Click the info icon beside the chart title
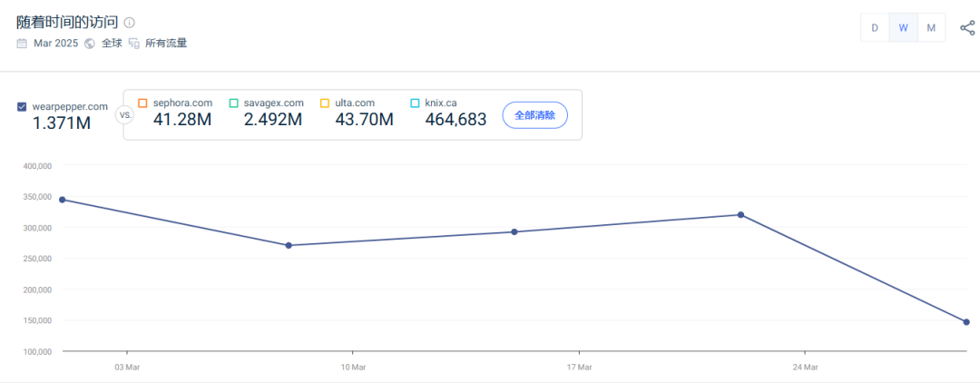This screenshot has width=980, height=383. point(129,22)
